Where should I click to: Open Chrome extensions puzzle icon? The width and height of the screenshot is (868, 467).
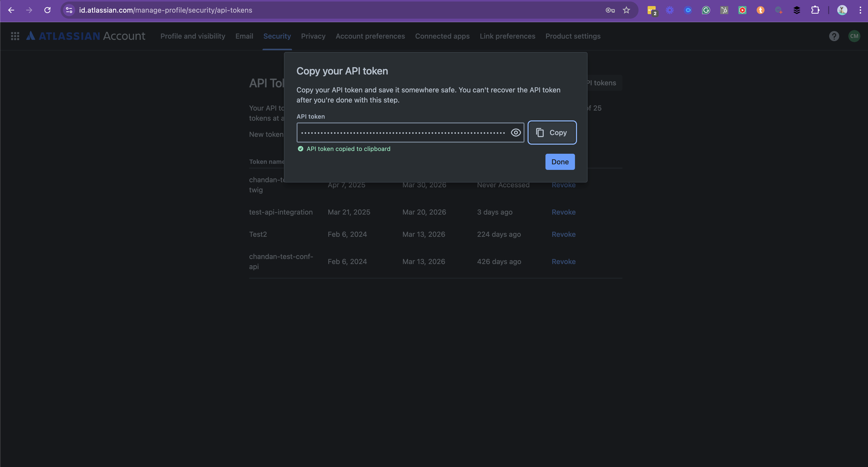815,10
